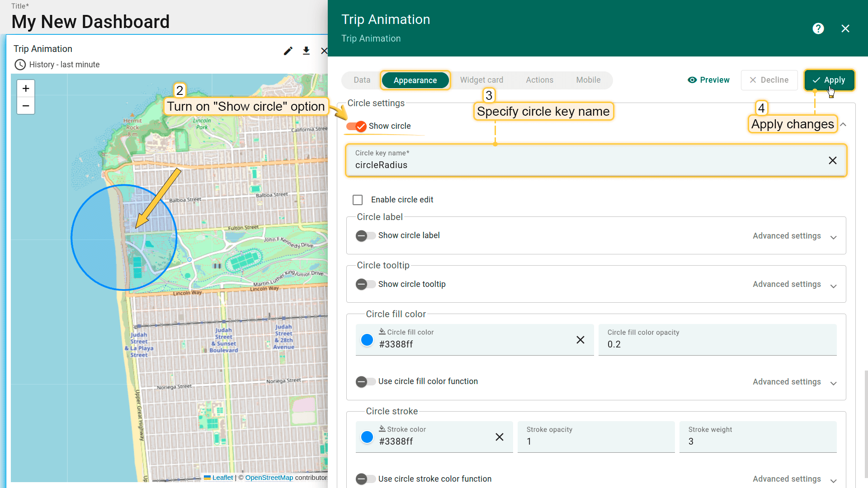868x488 pixels.
Task: Click the Apply button
Action: click(829, 80)
